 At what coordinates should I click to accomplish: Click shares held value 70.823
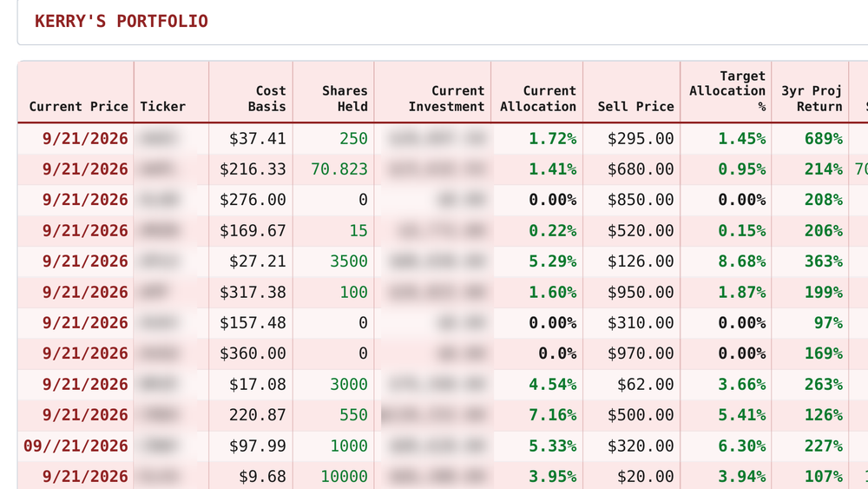(339, 169)
